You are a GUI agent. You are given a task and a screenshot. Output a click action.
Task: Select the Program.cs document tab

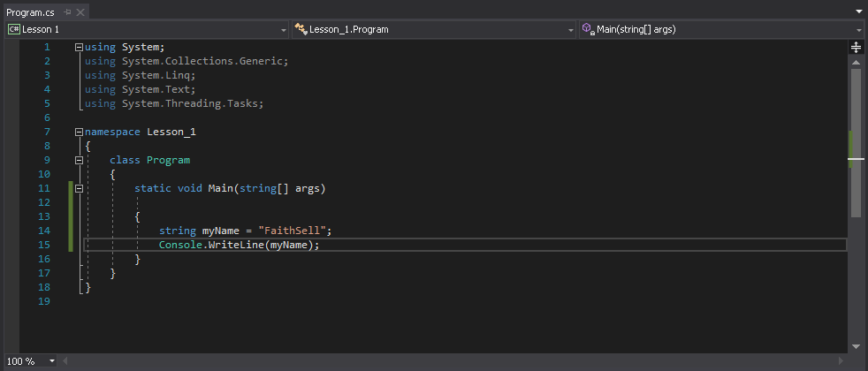(x=30, y=12)
